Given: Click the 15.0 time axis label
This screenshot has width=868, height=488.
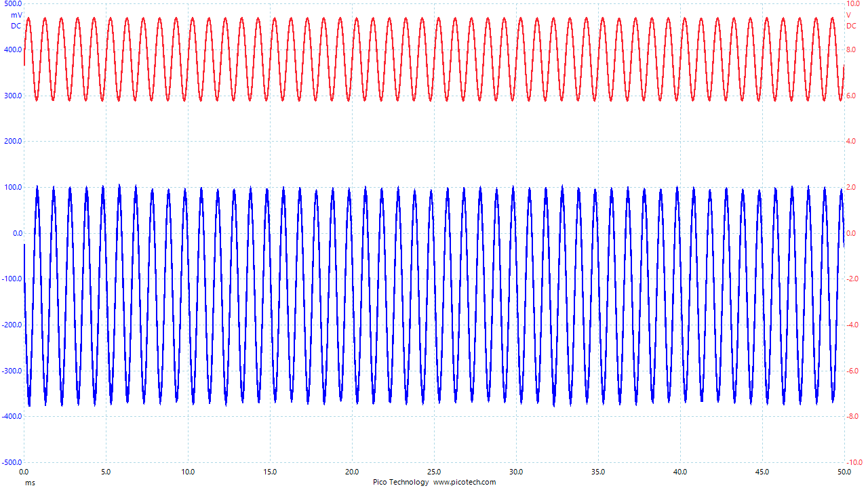Looking at the screenshot, I should tap(270, 472).
